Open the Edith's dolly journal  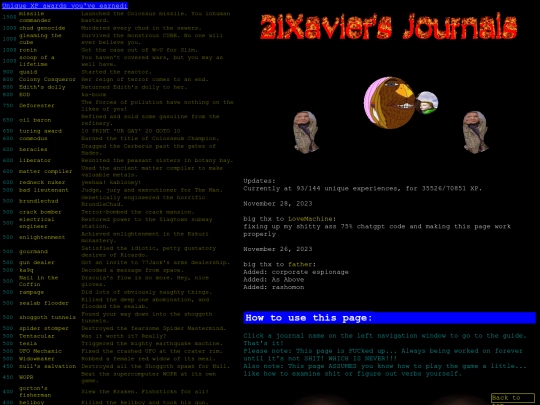(42, 87)
